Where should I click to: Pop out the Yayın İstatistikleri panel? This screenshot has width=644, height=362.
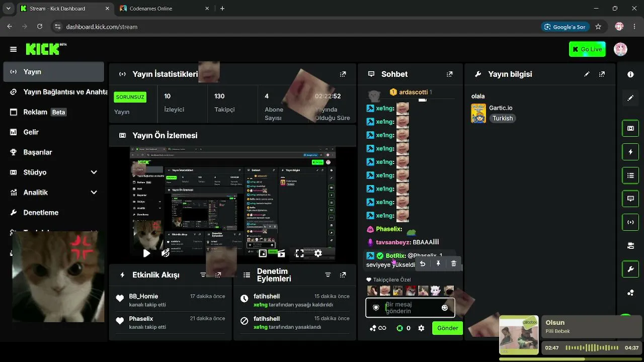click(343, 74)
